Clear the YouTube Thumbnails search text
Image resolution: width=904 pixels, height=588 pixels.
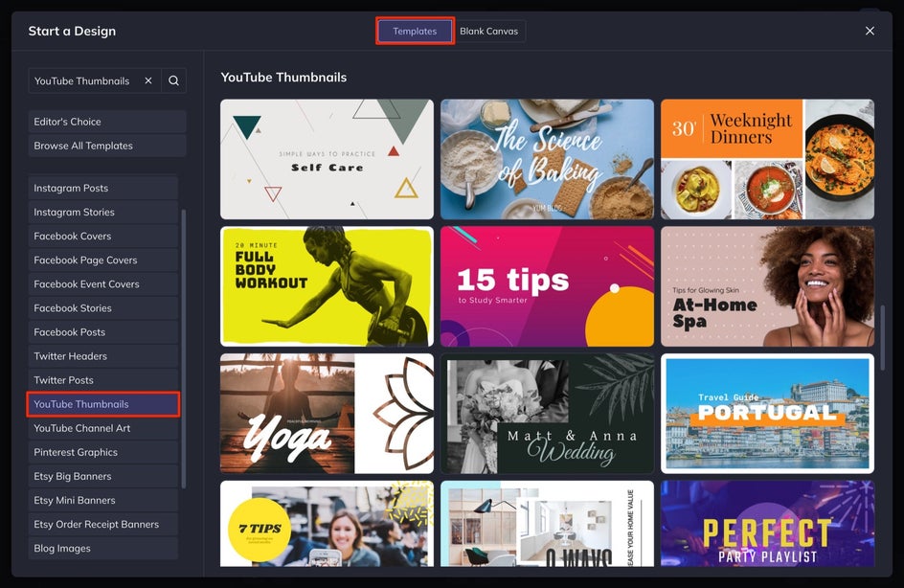coord(148,81)
